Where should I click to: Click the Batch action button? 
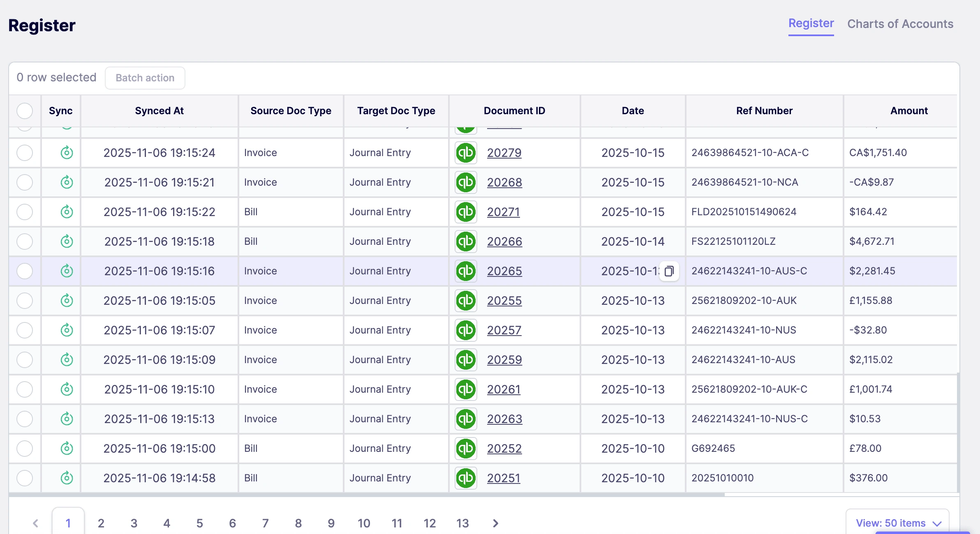point(145,78)
